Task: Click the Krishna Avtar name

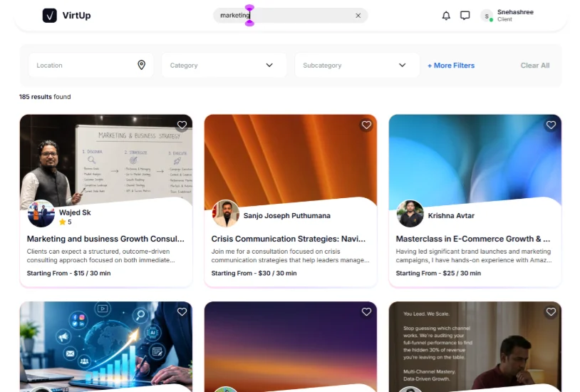Action: pos(451,215)
